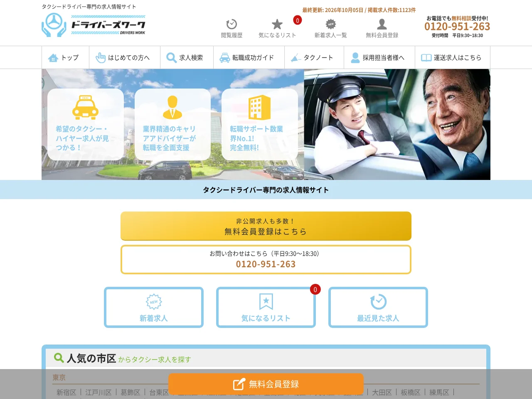Click the 業界精通のキャリアアドバイザー banner card
The width and height of the screenshot is (532, 399).
click(x=172, y=124)
